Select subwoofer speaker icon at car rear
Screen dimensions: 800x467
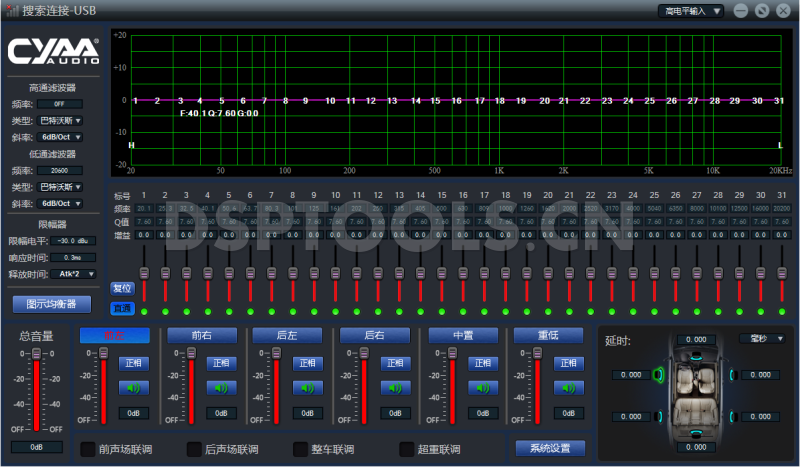click(x=696, y=433)
